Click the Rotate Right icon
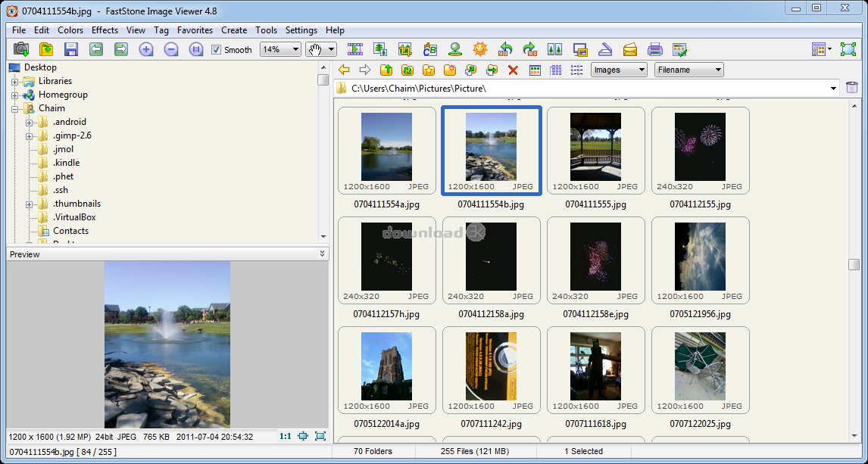This screenshot has width=868, height=464. 529,49
